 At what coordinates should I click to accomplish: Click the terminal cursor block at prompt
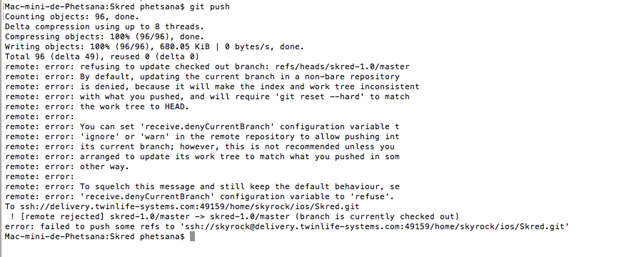tap(192, 237)
